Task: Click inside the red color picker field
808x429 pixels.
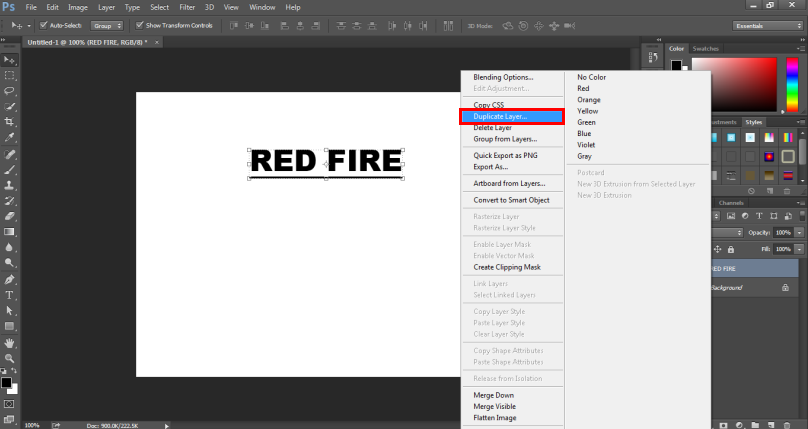Action: point(734,84)
